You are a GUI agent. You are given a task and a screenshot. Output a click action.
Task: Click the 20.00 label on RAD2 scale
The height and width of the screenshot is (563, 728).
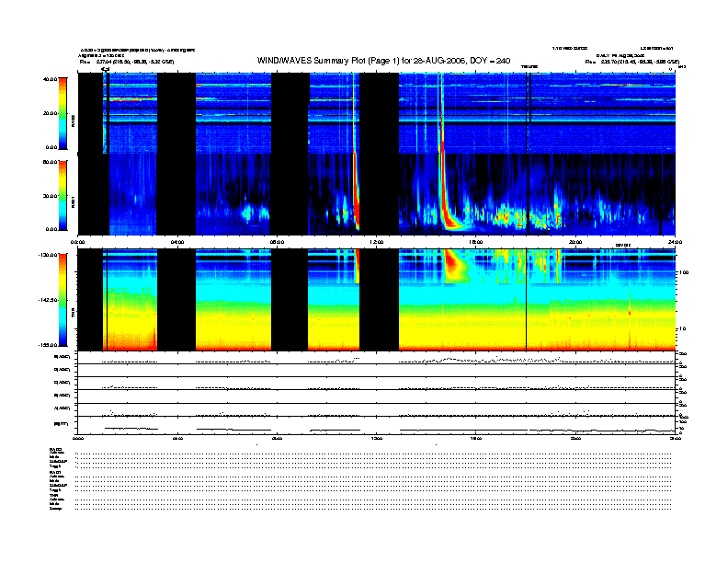(x=50, y=113)
